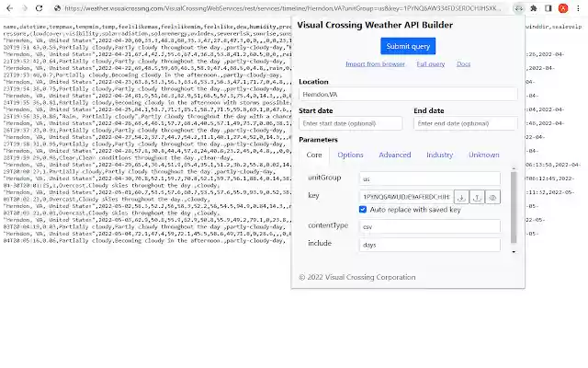Open the Chrome three-dot menu
588x368 pixels.
point(578,8)
